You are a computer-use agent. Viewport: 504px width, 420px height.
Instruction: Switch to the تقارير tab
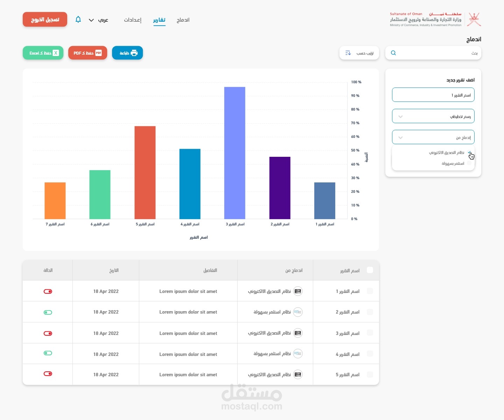click(x=159, y=20)
